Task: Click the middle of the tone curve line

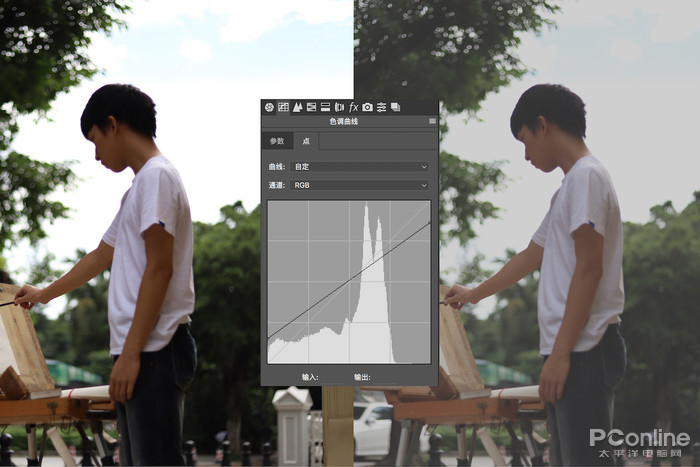Action: [349, 280]
